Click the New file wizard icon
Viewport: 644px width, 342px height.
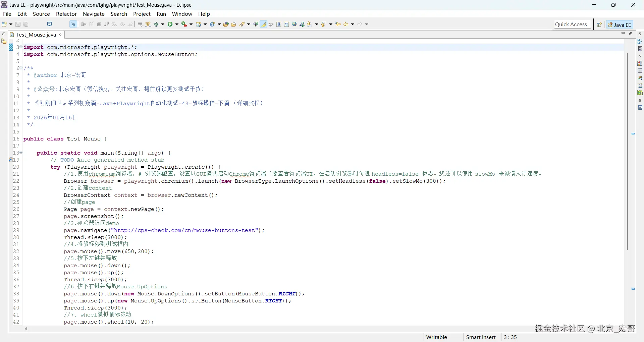point(4,24)
